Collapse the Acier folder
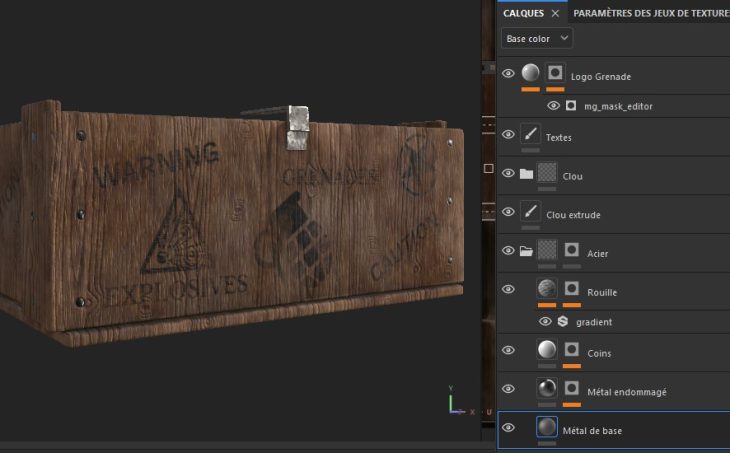730x453 pixels. [526, 251]
